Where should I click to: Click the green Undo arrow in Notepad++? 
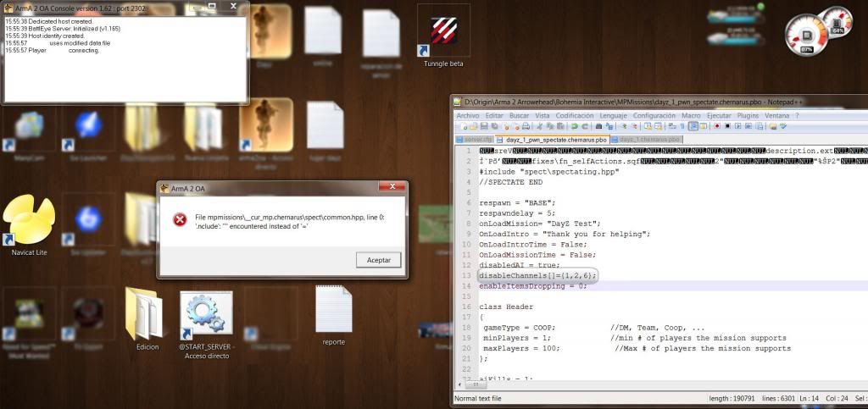[574, 126]
